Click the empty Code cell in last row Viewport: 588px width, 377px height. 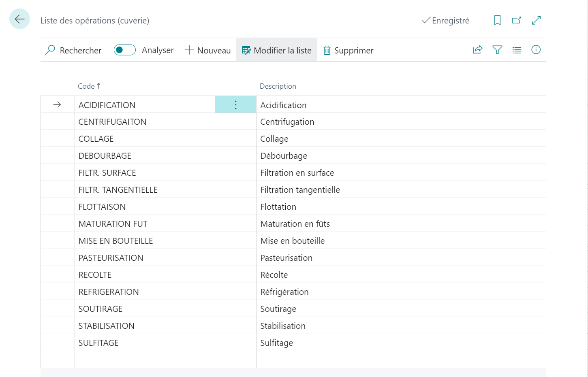(144, 360)
